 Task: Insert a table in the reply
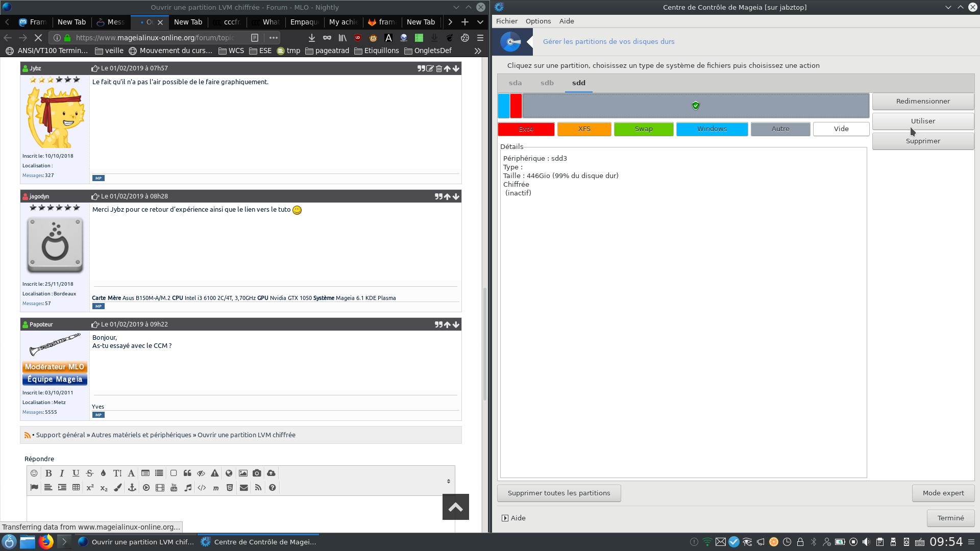pyautogui.click(x=76, y=488)
